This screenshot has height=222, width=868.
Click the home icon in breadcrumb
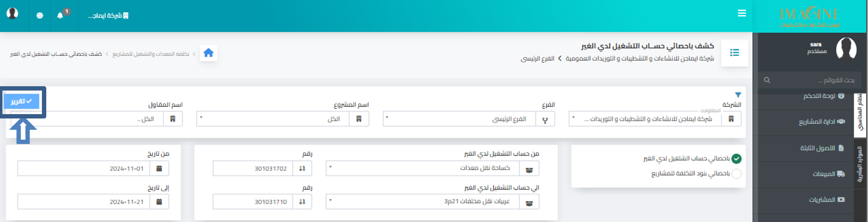pos(208,53)
